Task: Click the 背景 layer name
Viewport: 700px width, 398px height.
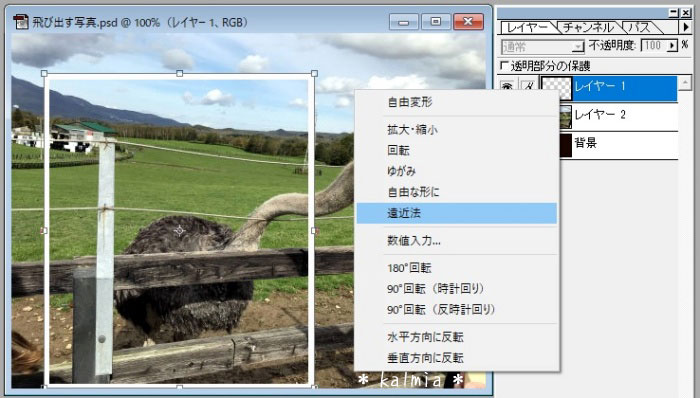Action: [586, 143]
